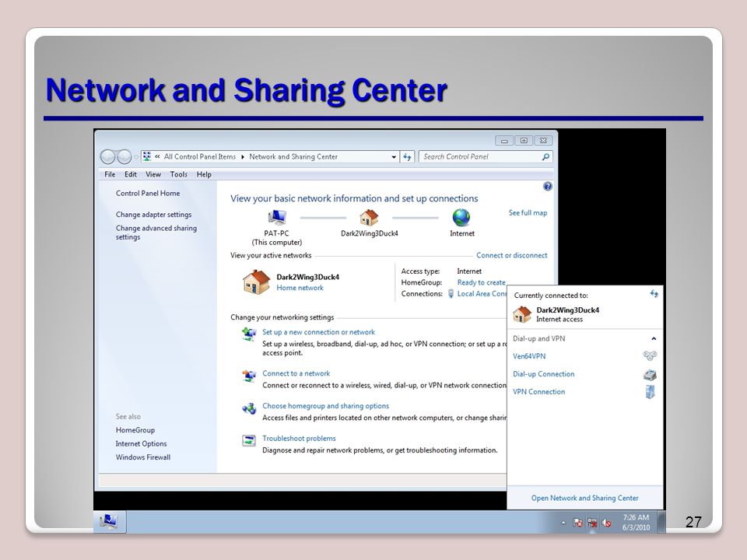747x560 pixels.
Task: Click the large house icon under active networks
Action: 256,282
